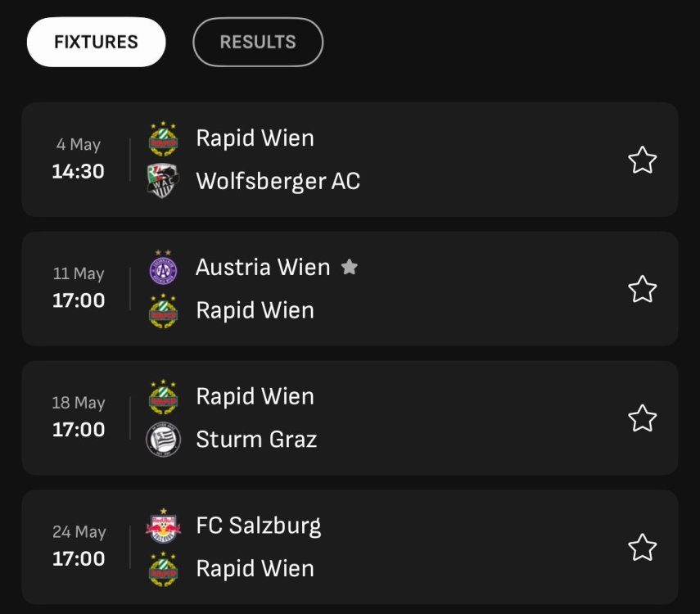Open the Results tab
Screen dimensions: 700x614
pyautogui.click(x=258, y=42)
